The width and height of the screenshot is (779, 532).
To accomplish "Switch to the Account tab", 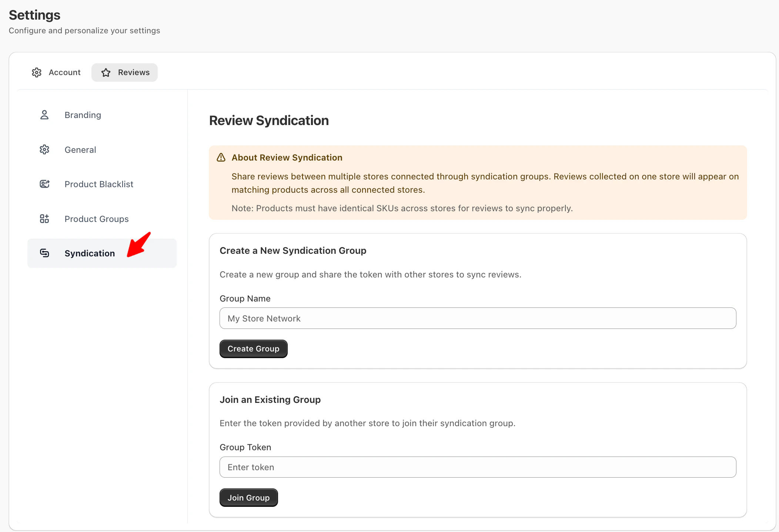I will 57,73.
